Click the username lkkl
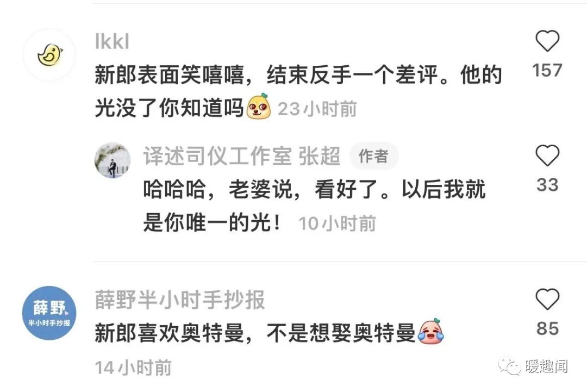Screen dimensions: 587x392 coord(112,41)
